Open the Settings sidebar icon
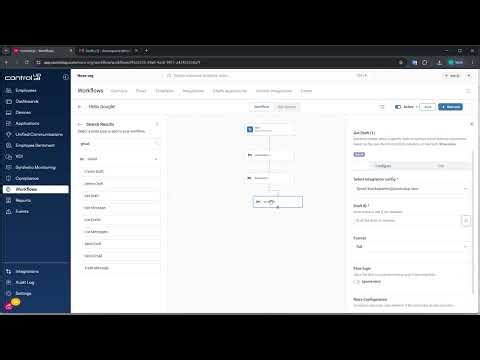This screenshot has height=360, width=480. (x=9, y=293)
